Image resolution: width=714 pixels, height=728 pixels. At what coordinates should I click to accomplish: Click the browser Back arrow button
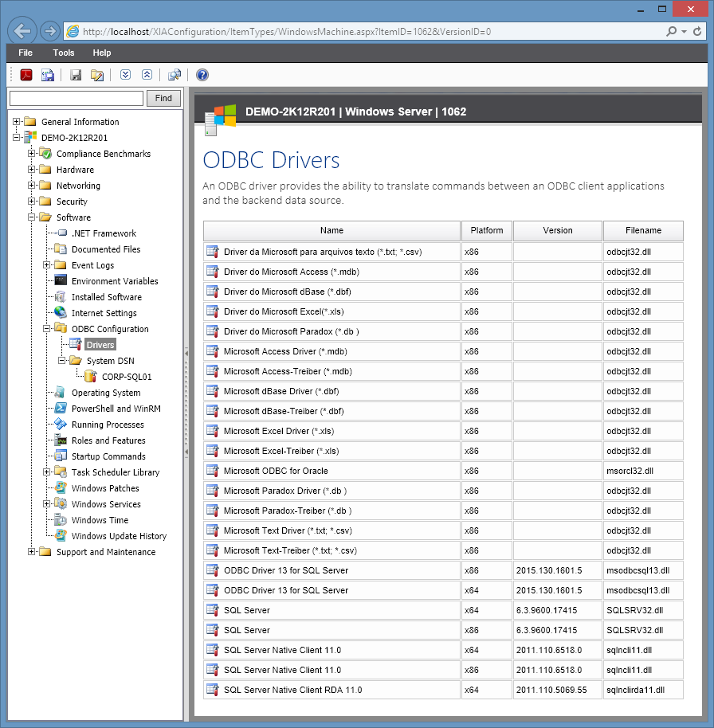[22, 31]
